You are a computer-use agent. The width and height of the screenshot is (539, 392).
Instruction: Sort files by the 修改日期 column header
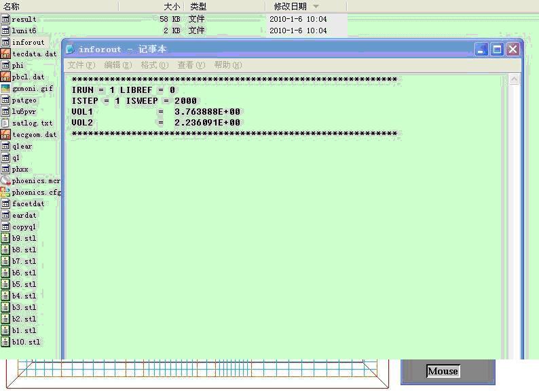click(290, 6)
